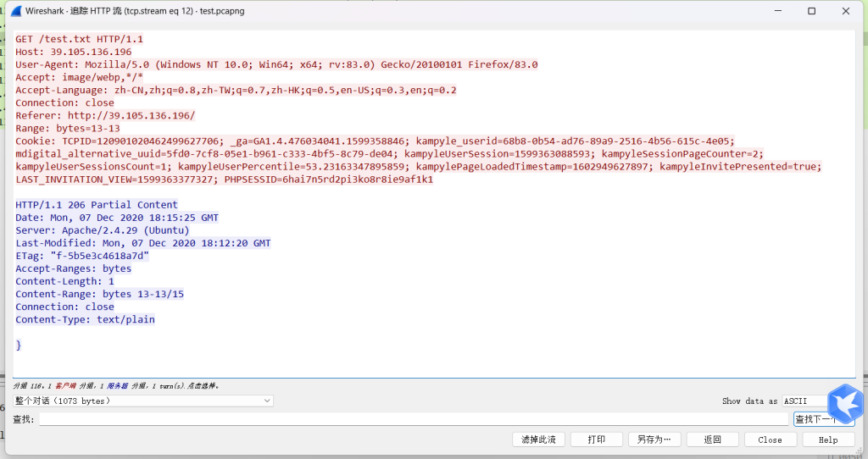
Task: Click the 打印 print button
Action: coord(596,440)
